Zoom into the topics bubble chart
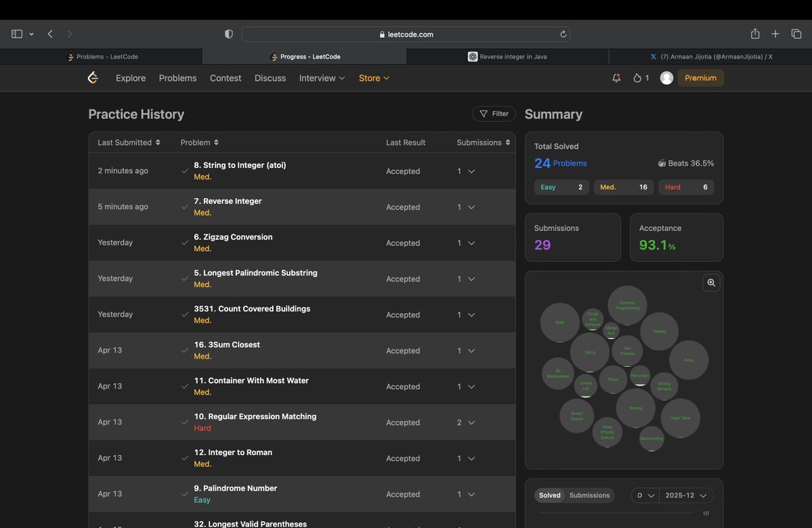This screenshot has width=812, height=528. coord(711,283)
